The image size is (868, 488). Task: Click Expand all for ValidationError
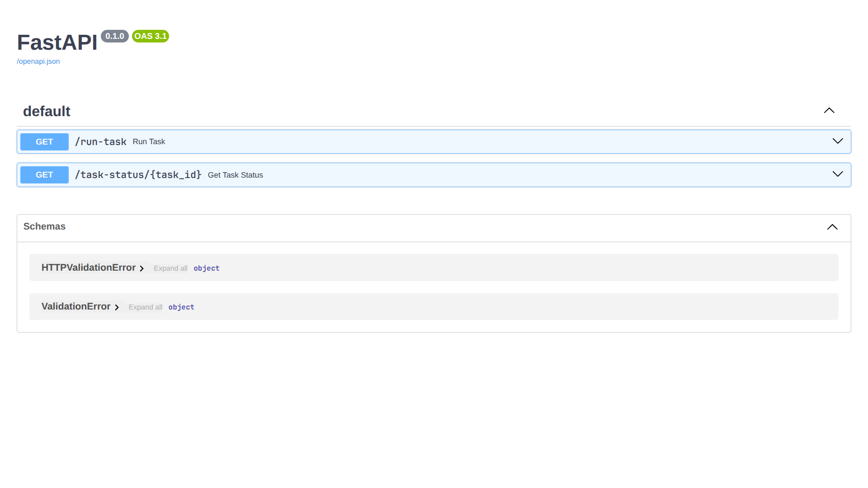[x=145, y=307]
